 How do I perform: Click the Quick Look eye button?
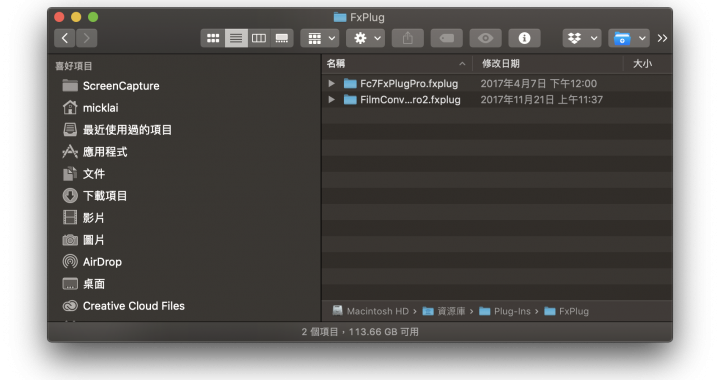485,38
